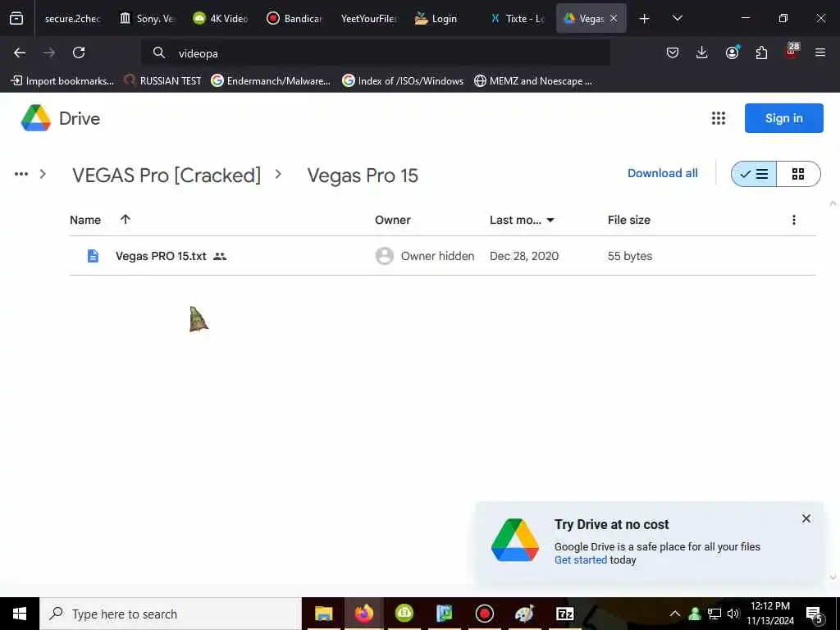Open the Extensions puzzle icon
The height and width of the screenshot is (630, 840).
pyautogui.click(x=761, y=52)
